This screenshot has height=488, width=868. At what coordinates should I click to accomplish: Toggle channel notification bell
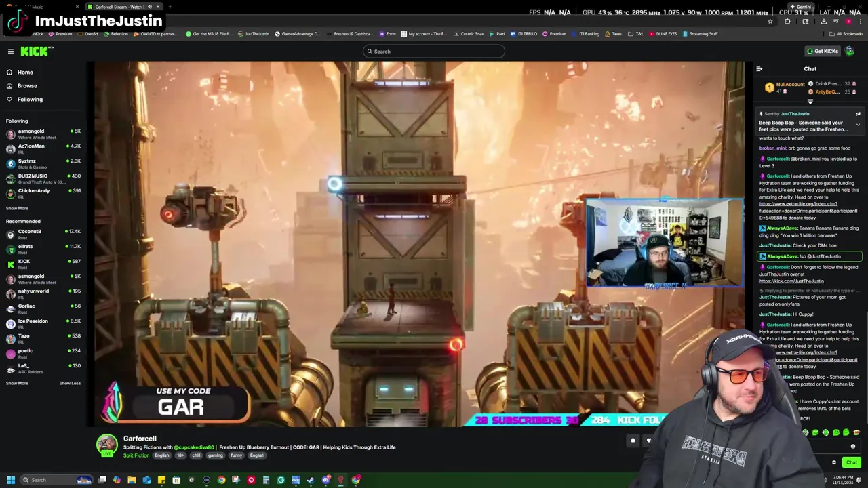(633, 441)
